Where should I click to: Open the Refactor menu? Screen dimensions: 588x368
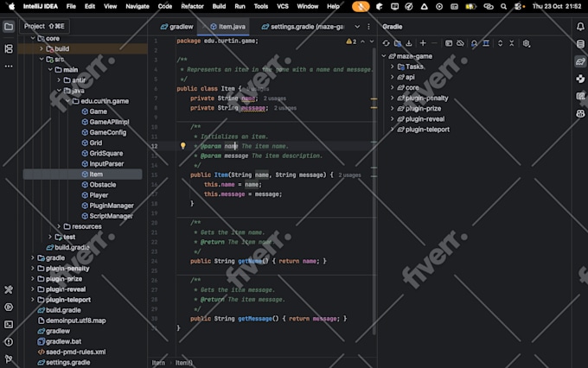(192, 6)
